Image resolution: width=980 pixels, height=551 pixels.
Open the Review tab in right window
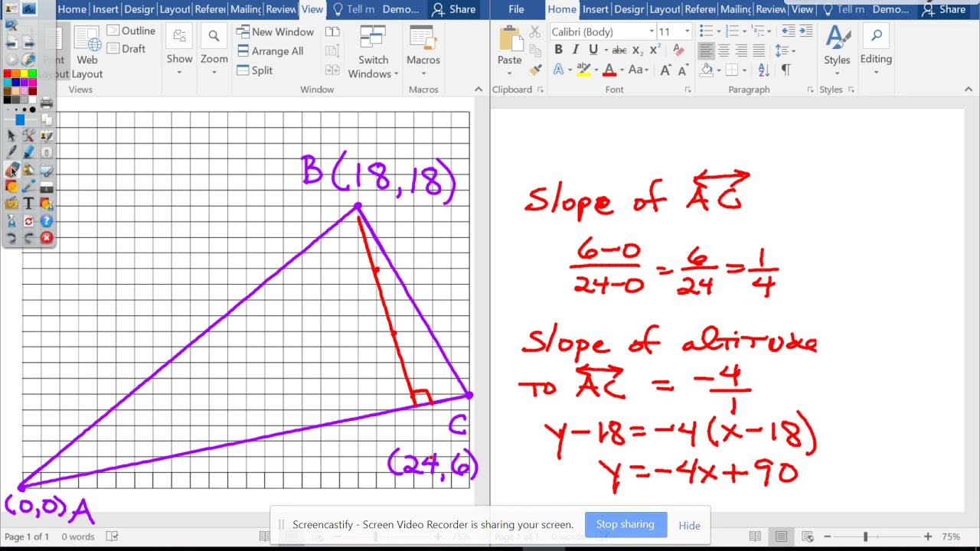770,9
